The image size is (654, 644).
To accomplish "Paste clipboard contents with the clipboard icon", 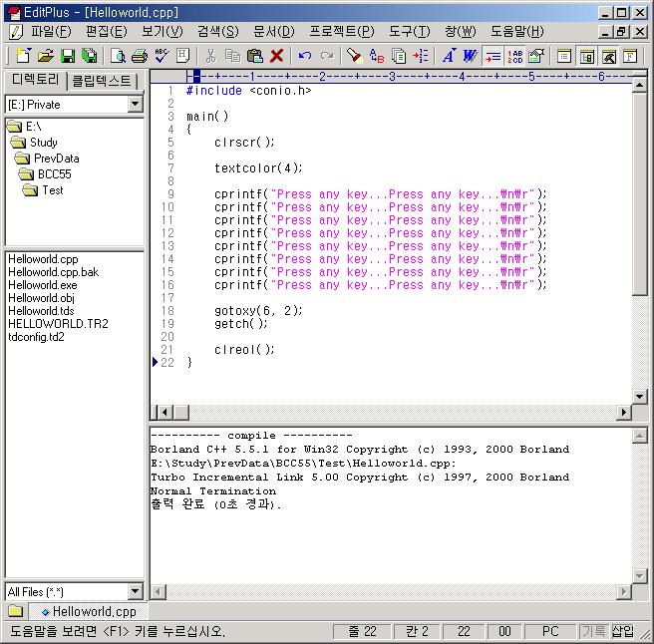I will [x=255, y=56].
